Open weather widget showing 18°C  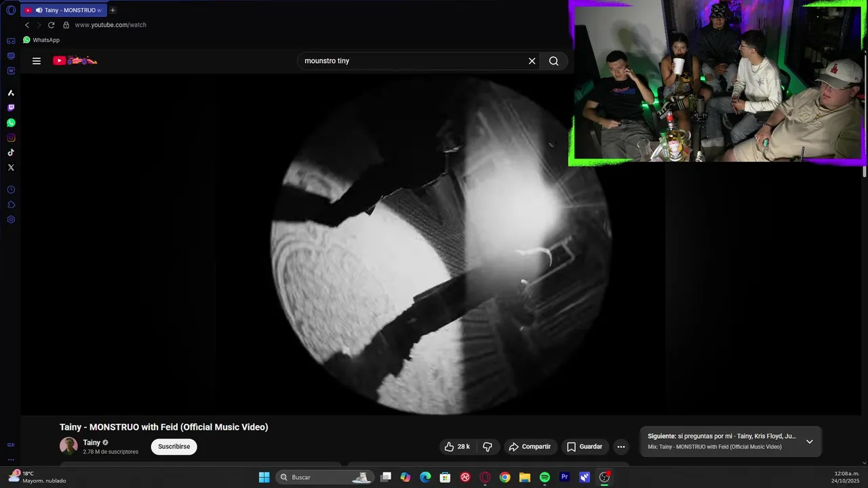tap(38, 477)
